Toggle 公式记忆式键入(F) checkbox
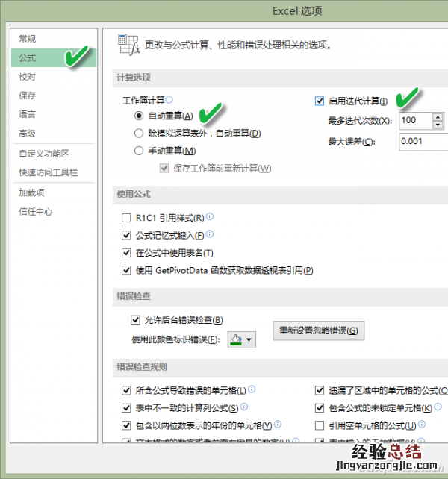The height and width of the screenshot is (479, 448). pyautogui.click(x=126, y=235)
